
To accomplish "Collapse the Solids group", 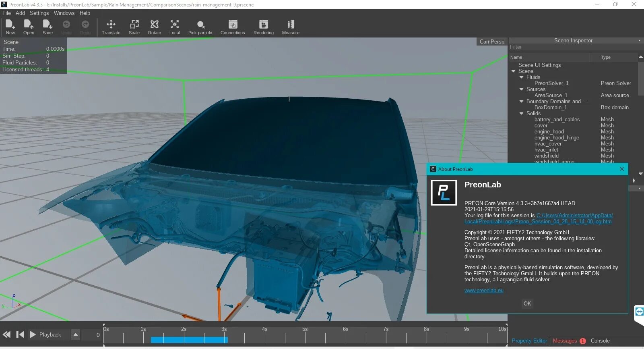I will pos(522,114).
